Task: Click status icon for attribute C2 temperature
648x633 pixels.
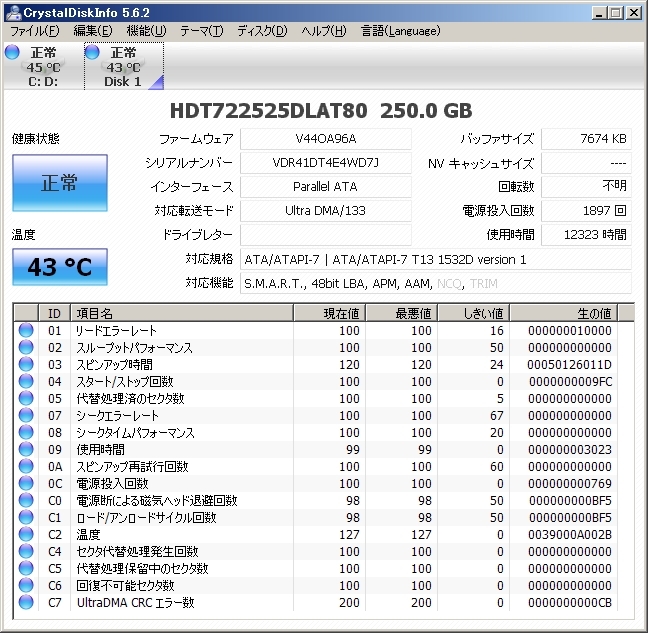Action: pyautogui.click(x=26, y=535)
